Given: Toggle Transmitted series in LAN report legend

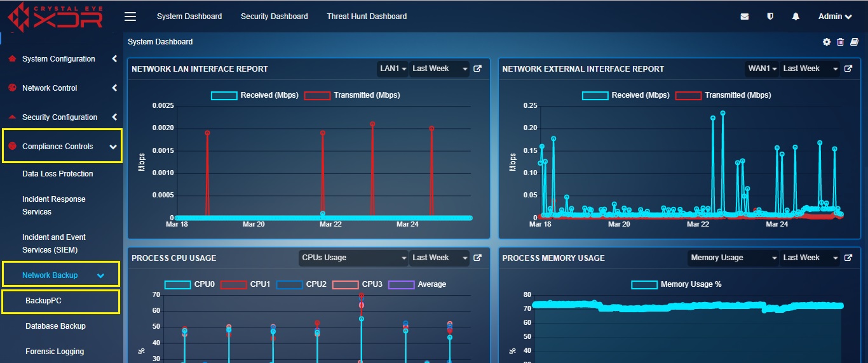Looking at the screenshot, I should pos(352,95).
